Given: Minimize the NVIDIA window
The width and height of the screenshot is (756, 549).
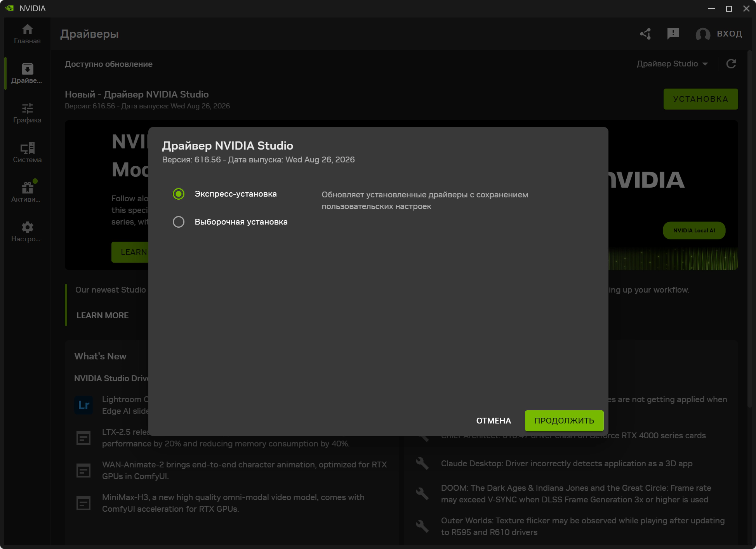Looking at the screenshot, I should [x=711, y=9].
